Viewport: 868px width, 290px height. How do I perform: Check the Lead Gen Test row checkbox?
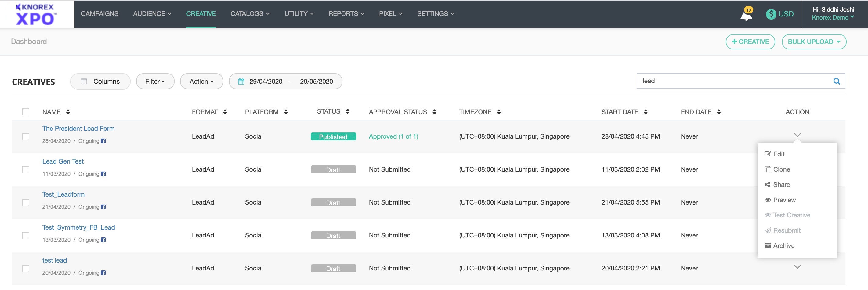point(26,170)
